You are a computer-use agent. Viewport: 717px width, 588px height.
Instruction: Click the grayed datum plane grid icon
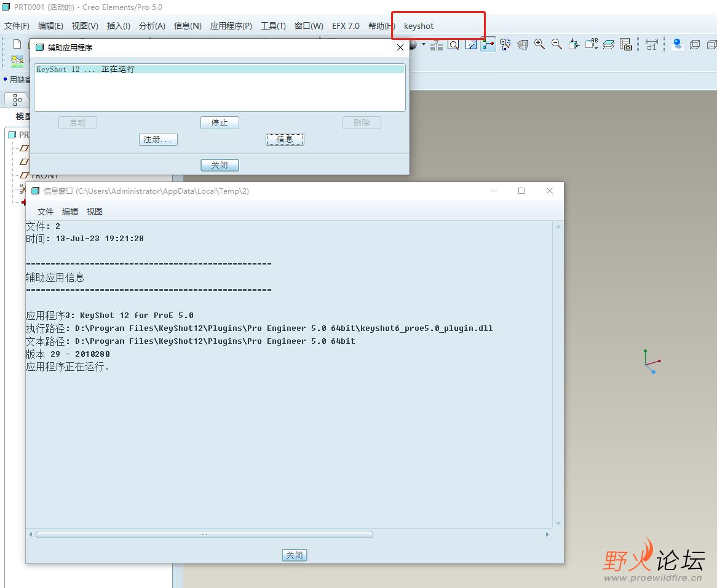(x=436, y=45)
